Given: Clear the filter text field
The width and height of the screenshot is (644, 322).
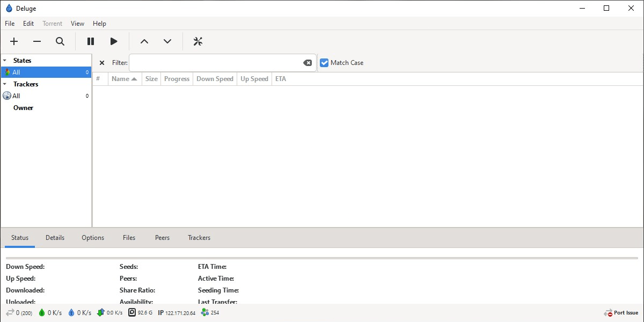Looking at the screenshot, I should 308,62.
